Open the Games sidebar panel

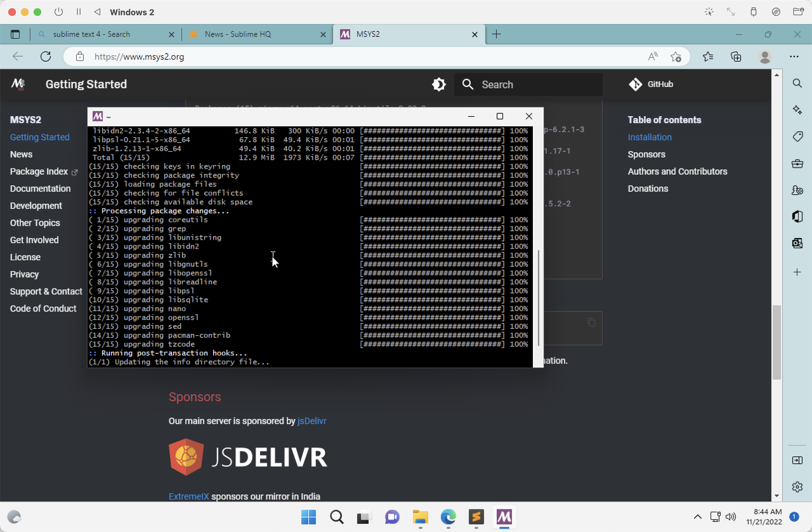(x=797, y=190)
